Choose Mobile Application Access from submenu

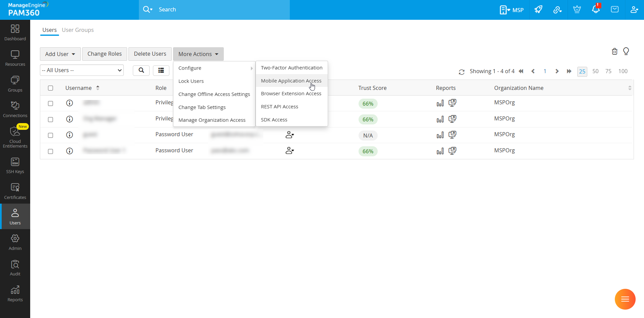[291, 81]
